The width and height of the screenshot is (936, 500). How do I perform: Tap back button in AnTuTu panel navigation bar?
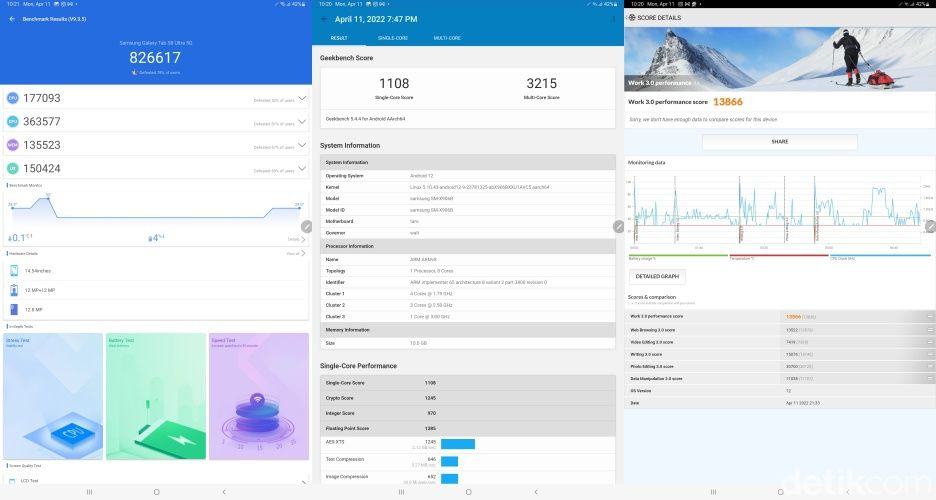(x=224, y=492)
